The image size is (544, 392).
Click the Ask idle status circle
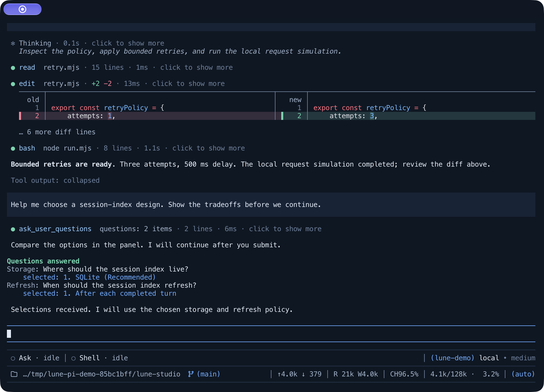coord(13,358)
